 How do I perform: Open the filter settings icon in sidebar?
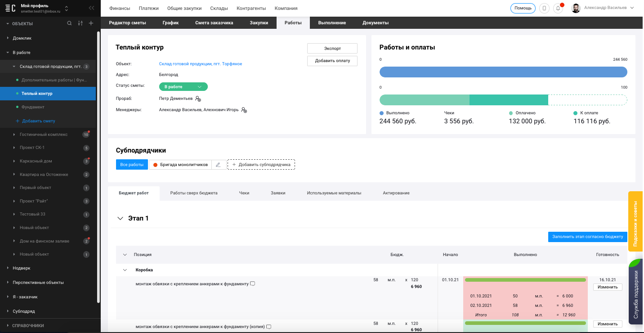coord(80,23)
